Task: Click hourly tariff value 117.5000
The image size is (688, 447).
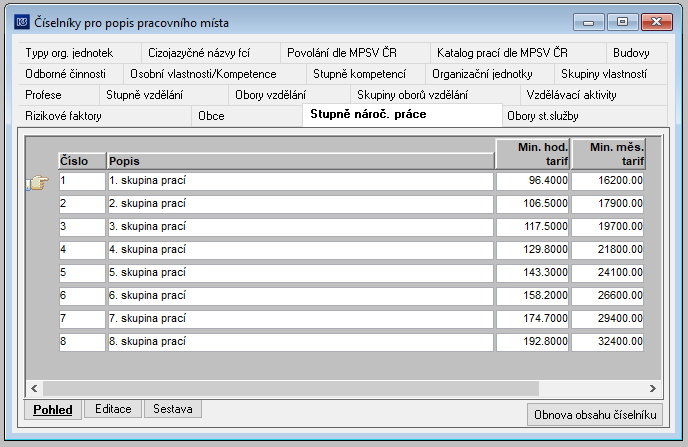Action: tap(533, 227)
